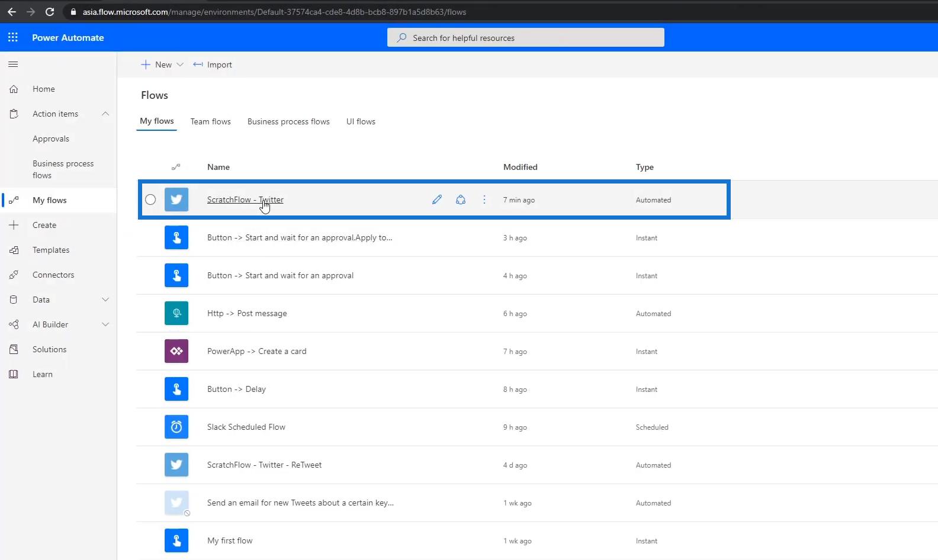The width and height of the screenshot is (938, 560).
Task: Open the Button -> Delay flow
Action: click(x=236, y=389)
